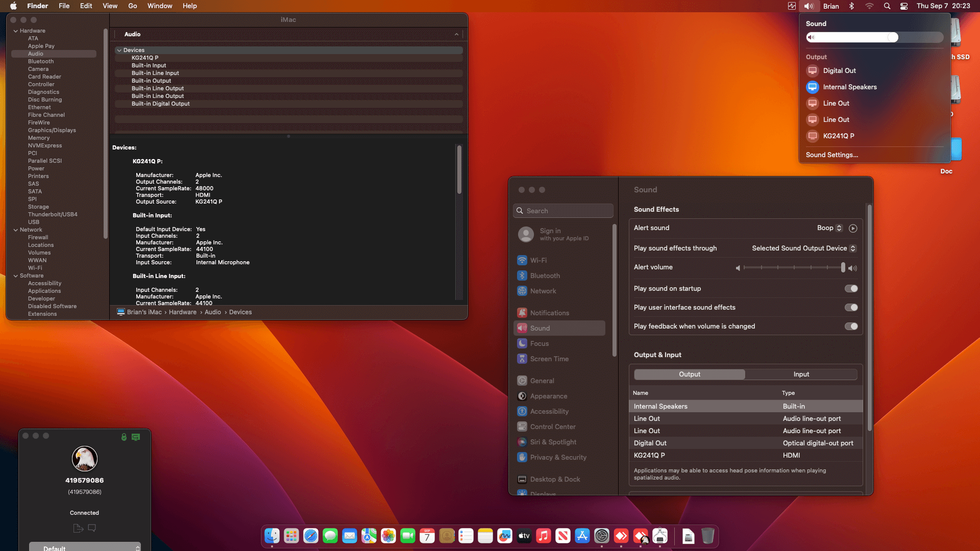The image size is (980, 551).
Task: Launch Safari from the Dock
Action: coord(311,536)
